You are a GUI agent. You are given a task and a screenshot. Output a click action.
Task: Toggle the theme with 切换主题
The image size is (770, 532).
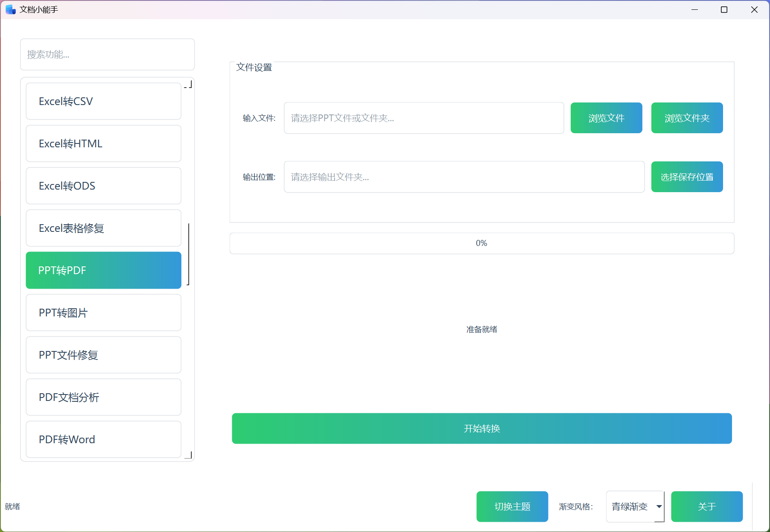coord(512,506)
